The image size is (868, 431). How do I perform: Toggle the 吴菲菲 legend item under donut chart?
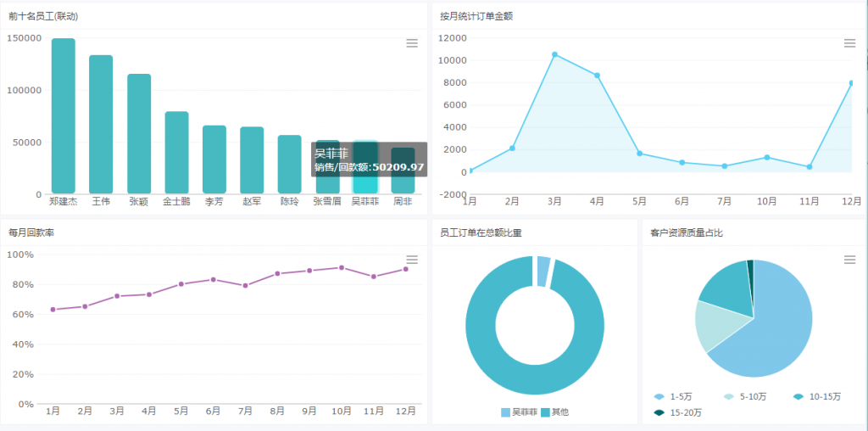(x=519, y=412)
